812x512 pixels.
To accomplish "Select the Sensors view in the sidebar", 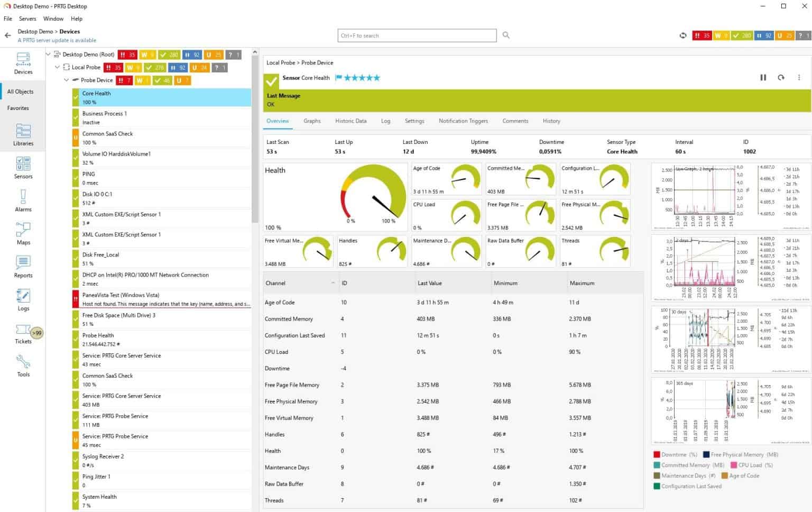I will pos(23,168).
